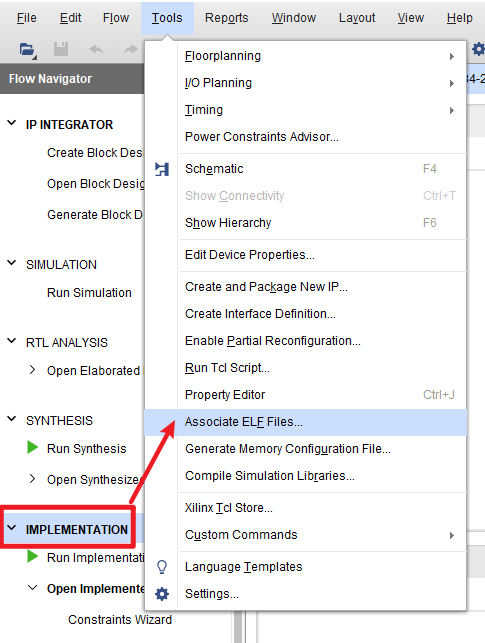Click the undo arrow icon
The height and width of the screenshot is (643, 485).
coord(96,49)
